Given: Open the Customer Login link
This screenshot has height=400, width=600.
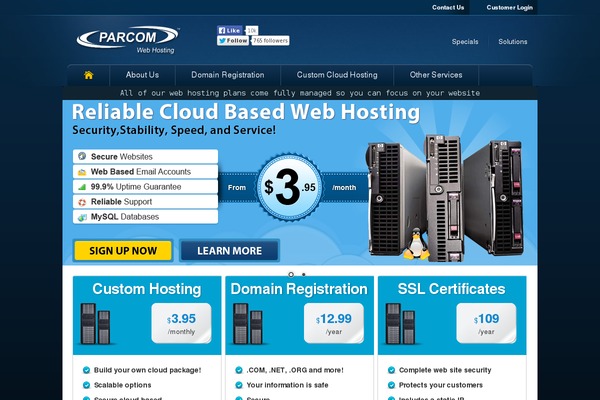Looking at the screenshot, I should [x=509, y=7].
